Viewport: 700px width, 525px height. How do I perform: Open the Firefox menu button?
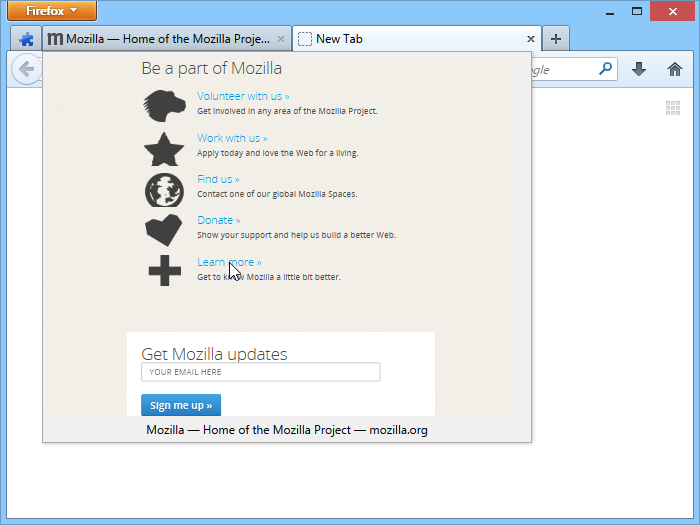coord(52,11)
